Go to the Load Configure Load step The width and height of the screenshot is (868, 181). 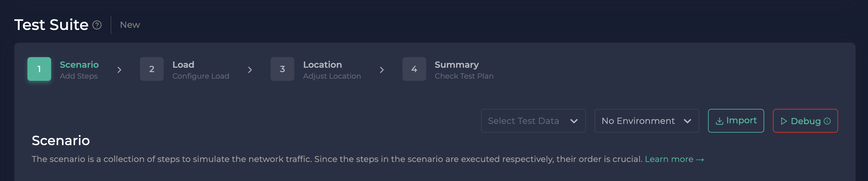[200, 70]
